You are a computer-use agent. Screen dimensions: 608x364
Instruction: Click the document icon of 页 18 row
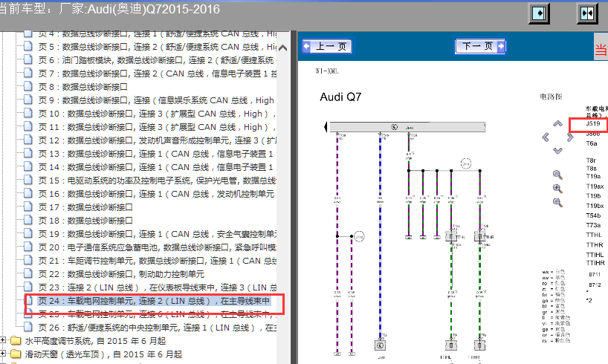(x=28, y=220)
